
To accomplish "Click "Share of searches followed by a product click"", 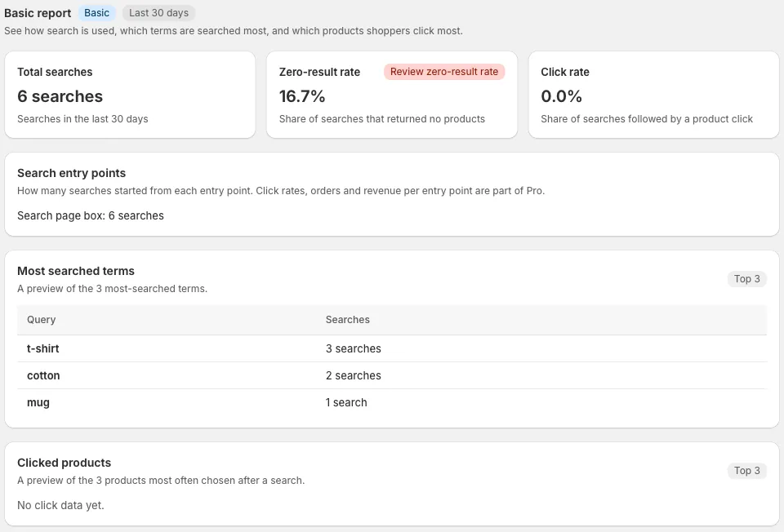I will coord(647,119).
